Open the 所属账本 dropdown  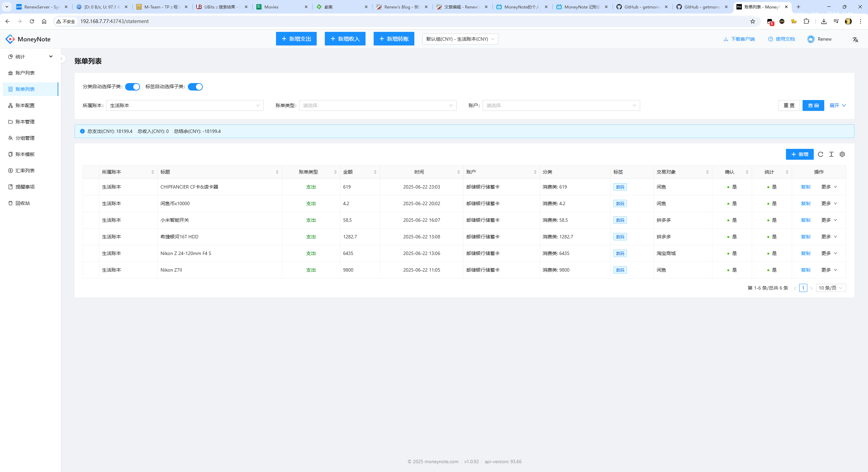pyautogui.click(x=185, y=105)
